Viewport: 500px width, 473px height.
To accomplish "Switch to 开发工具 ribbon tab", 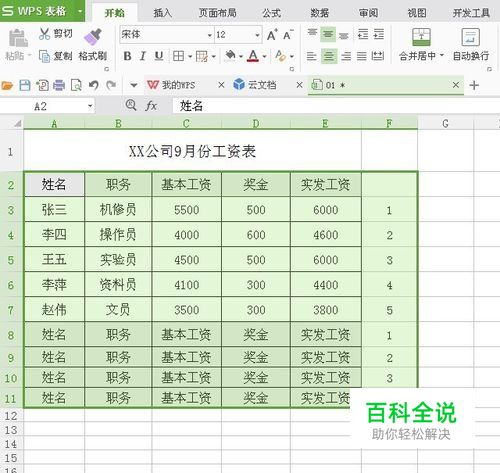I will click(471, 13).
